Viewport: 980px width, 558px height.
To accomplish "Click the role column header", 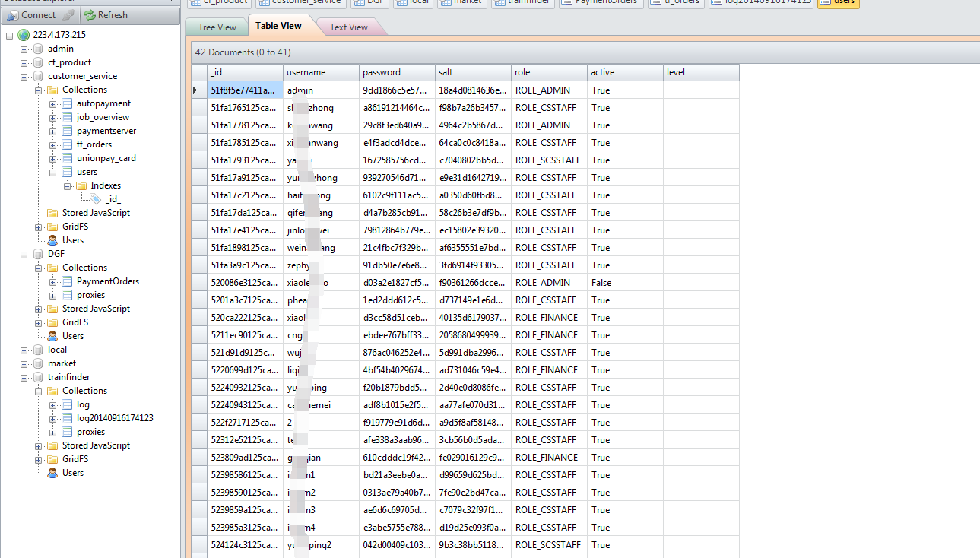I will tap(550, 72).
